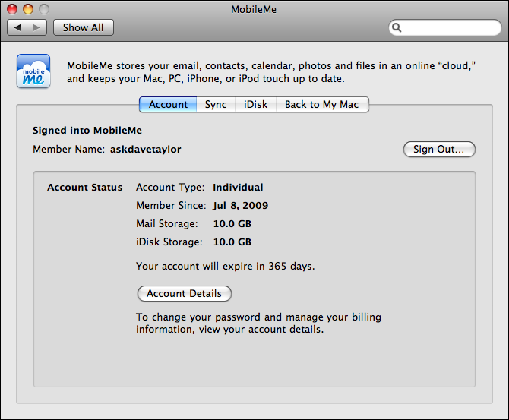Click the MobileMe window title

(254, 9)
